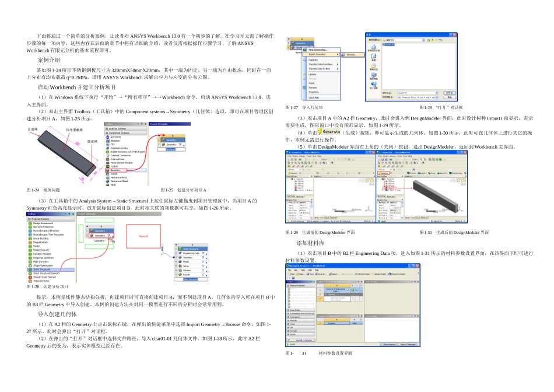Click the Cancel button in the file dialog
Viewport: 554px width, 392px height.
click(x=450, y=97)
